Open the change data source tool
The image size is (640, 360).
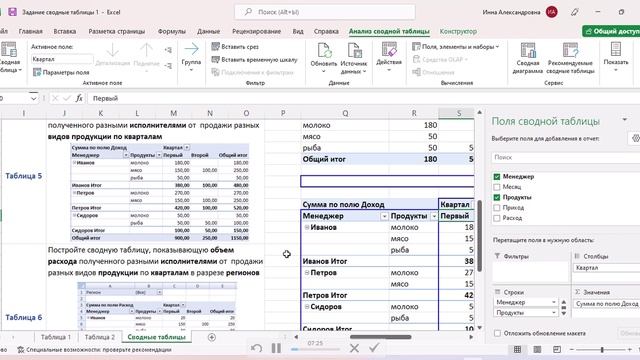click(x=353, y=58)
